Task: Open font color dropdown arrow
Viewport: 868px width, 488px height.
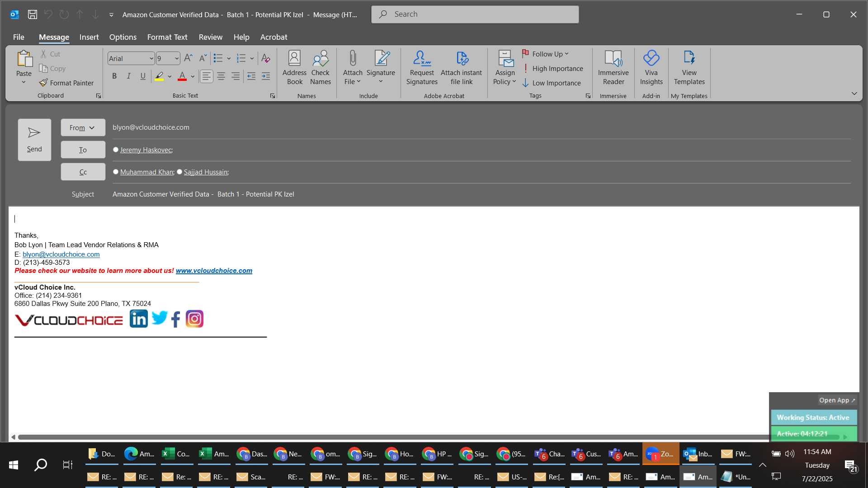Action: 193,76
